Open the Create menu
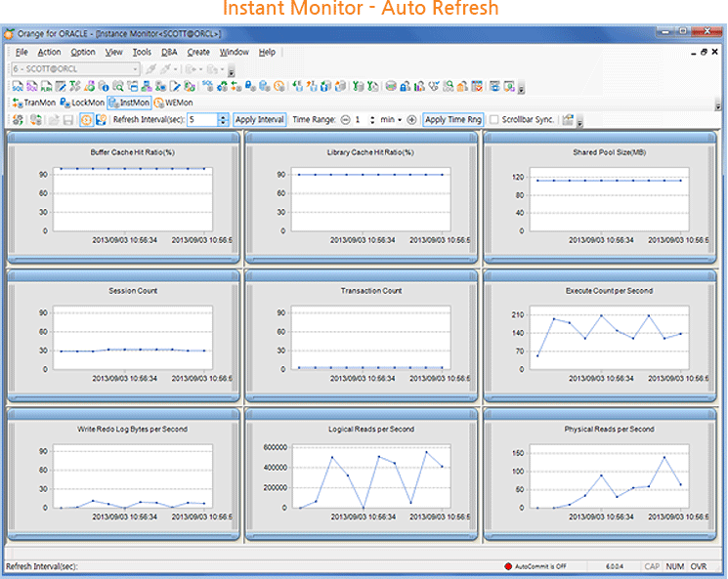The width and height of the screenshot is (728, 579). pyautogui.click(x=198, y=52)
